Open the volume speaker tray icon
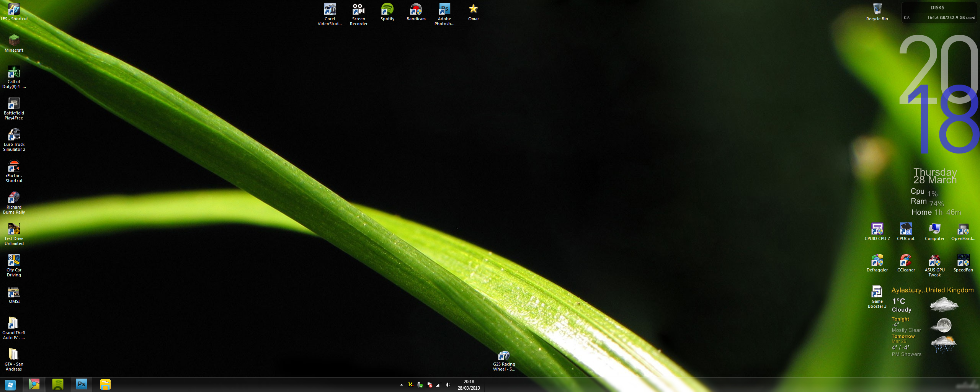 pos(448,385)
